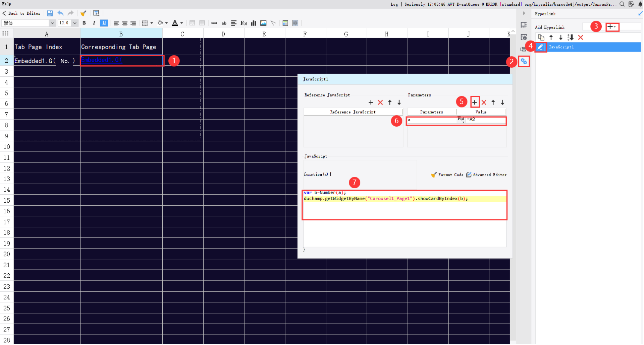Click the Embedded1.G hyperlink in cell B2

tap(101, 60)
